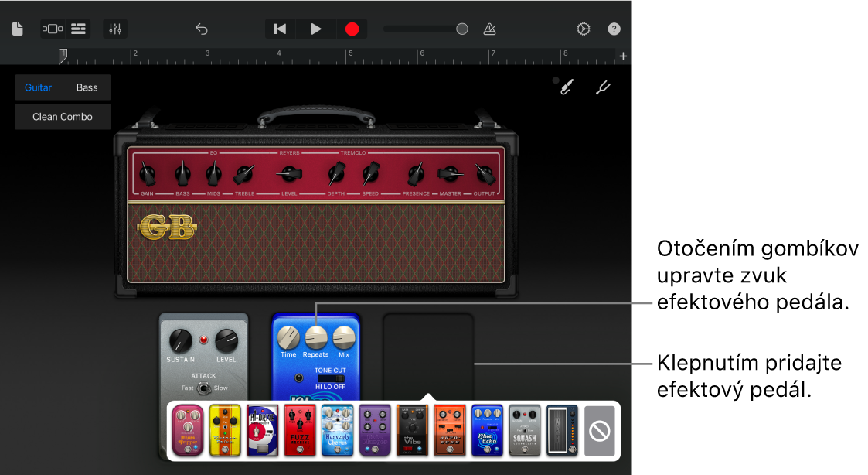Click the amp MIDS knob
The height and width of the screenshot is (475, 868).
(x=213, y=175)
